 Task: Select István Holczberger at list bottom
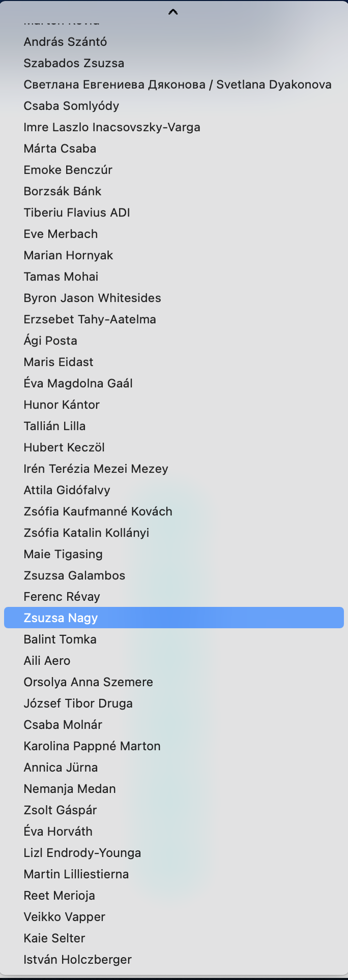point(77,960)
